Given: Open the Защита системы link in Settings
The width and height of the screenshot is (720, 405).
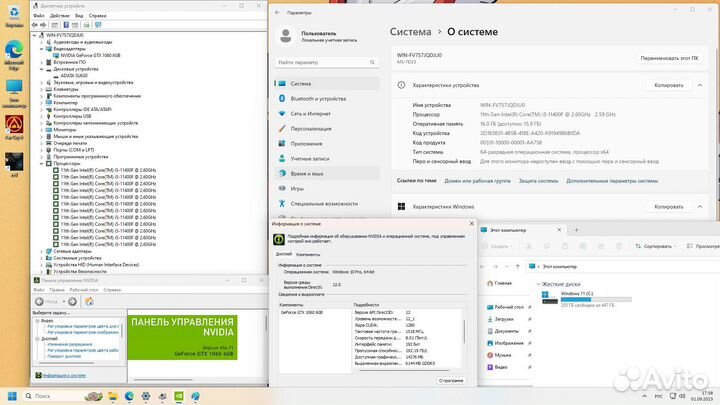Looking at the screenshot, I should point(538,181).
